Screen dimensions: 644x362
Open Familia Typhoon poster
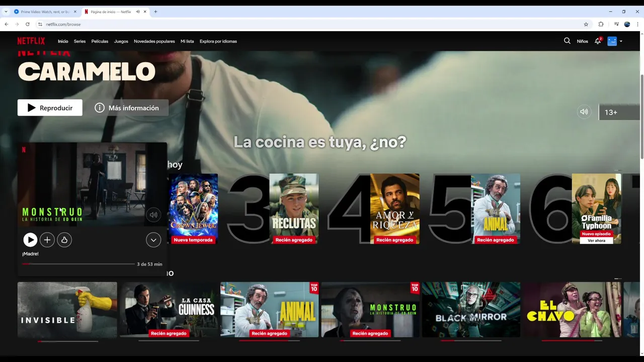point(596,209)
